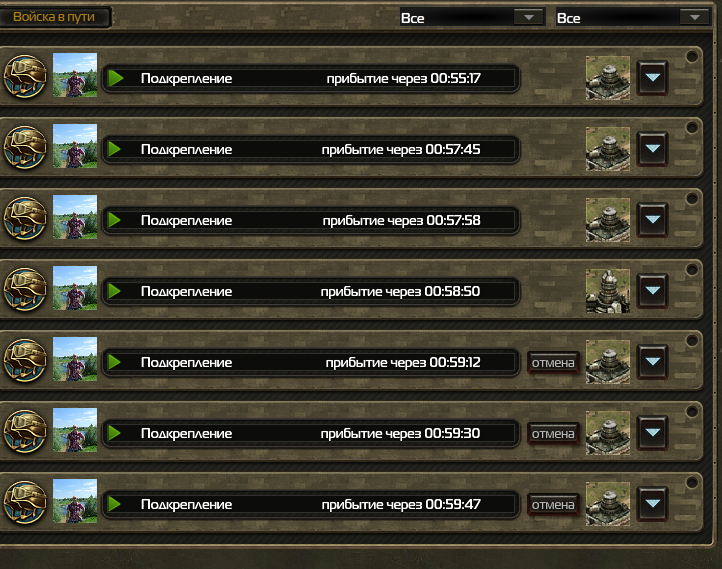The width and height of the screenshot is (722, 569).
Task: Cancel the reinforcement arriving in 00:59:12
Action: (x=553, y=363)
